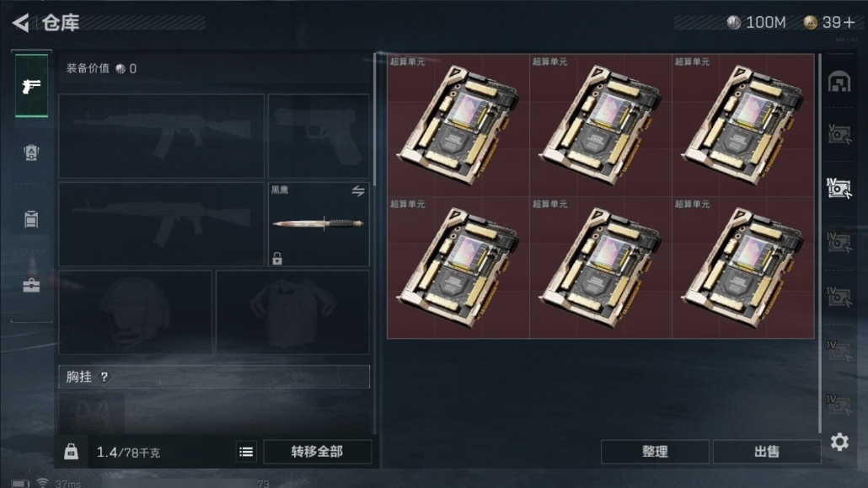Select the weapons pistol tab in sidebar
The height and width of the screenshot is (488, 868).
pos(31,86)
